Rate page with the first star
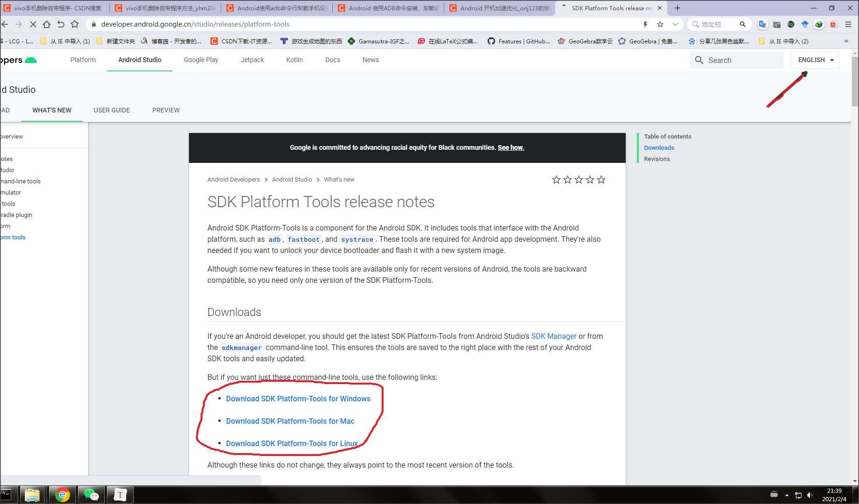 coord(556,180)
